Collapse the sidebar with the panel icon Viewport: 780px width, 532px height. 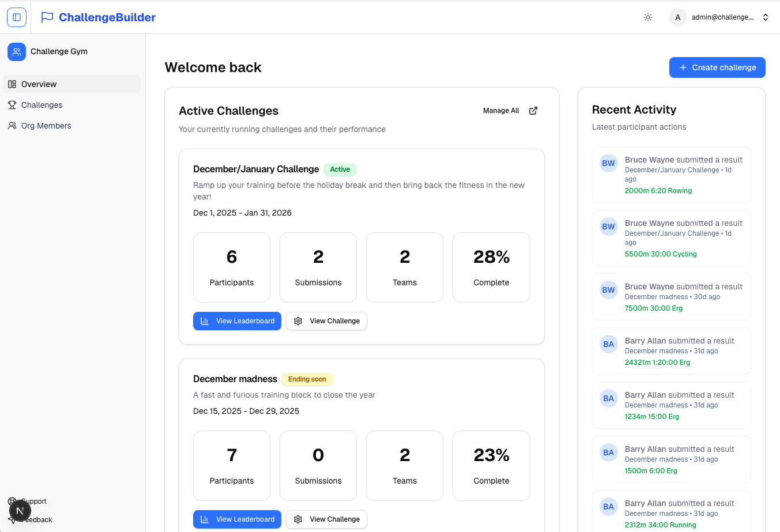click(x=17, y=17)
